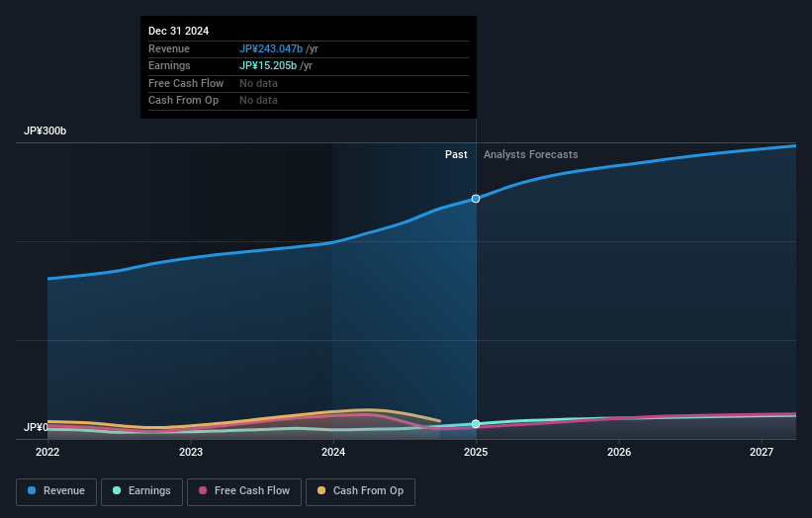This screenshot has width=812, height=518.
Task: Click the pink Free Cash Flow legend dot
Action: tap(203, 490)
